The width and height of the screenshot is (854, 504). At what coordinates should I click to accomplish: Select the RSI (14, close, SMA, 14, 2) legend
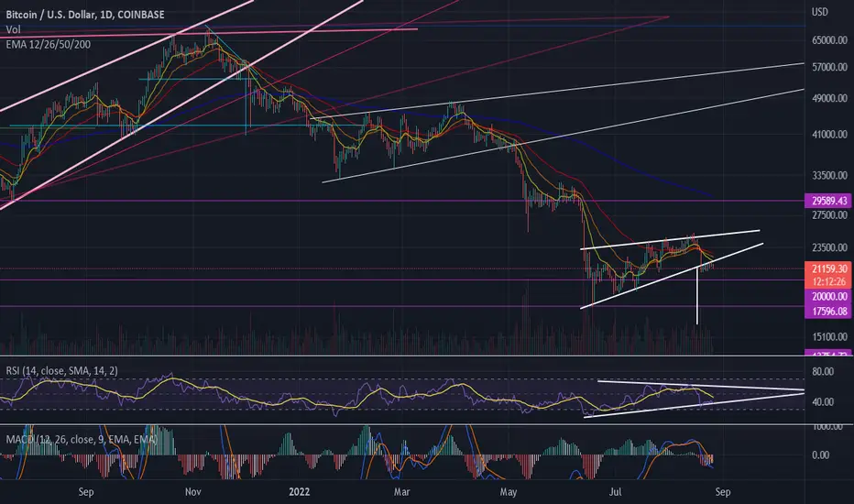[x=61, y=370]
